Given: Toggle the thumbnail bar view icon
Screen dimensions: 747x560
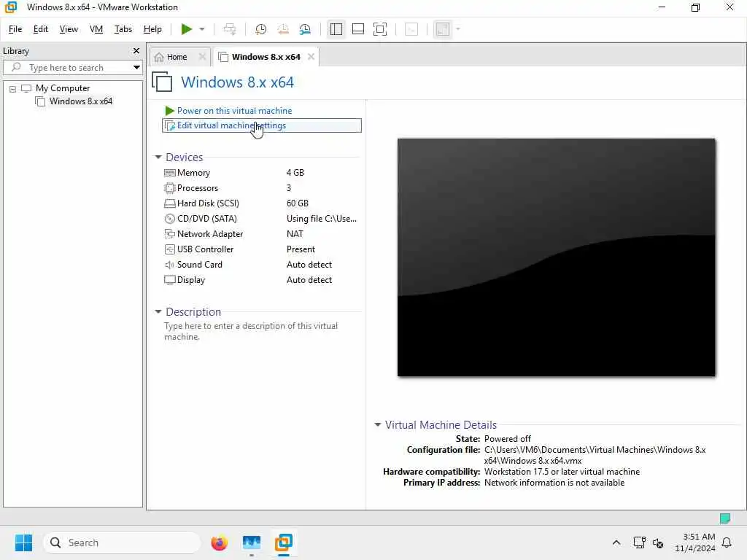Looking at the screenshot, I should click(357, 29).
